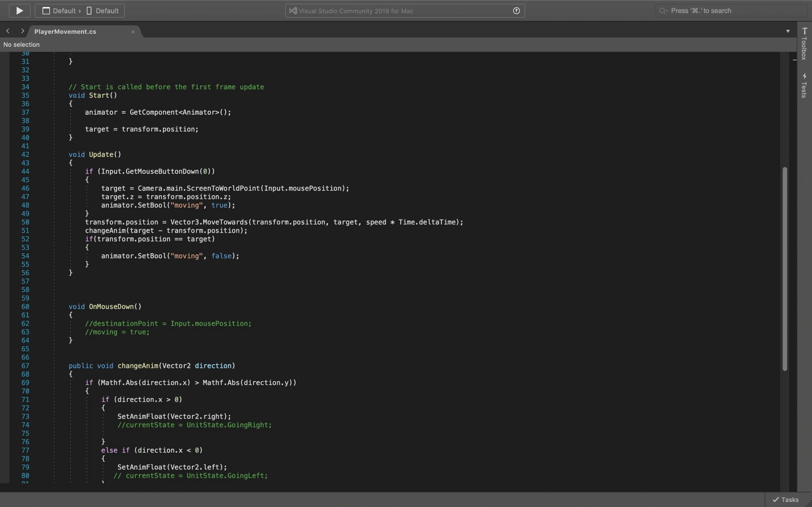
Task: Place cursor on void Update() line
Action: tap(105, 155)
